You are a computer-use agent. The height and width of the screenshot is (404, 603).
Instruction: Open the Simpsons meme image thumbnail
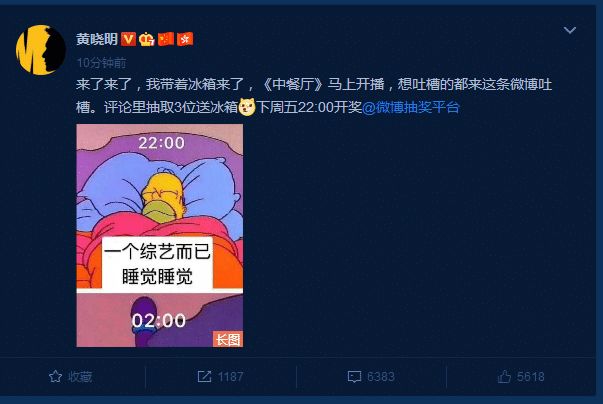click(x=160, y=235)
